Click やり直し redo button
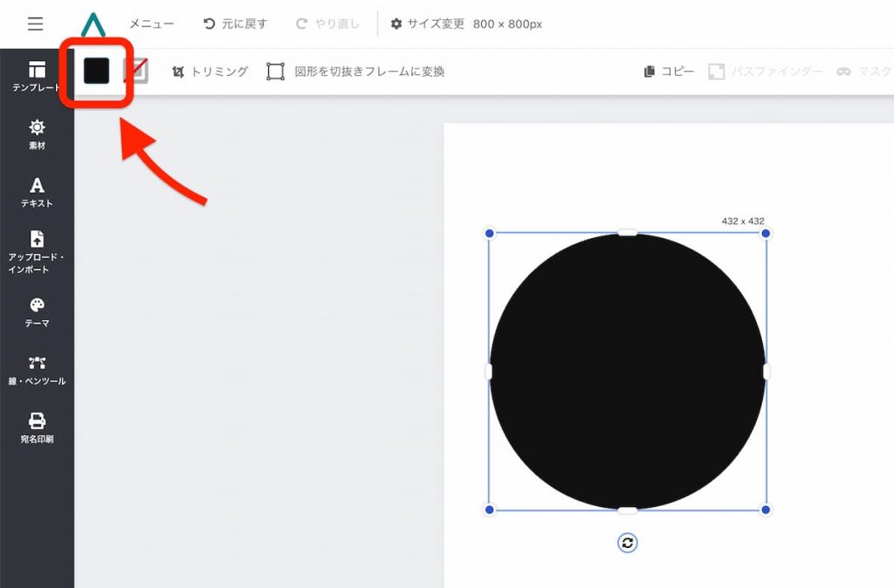894x588 pixels. pos(328,24)
